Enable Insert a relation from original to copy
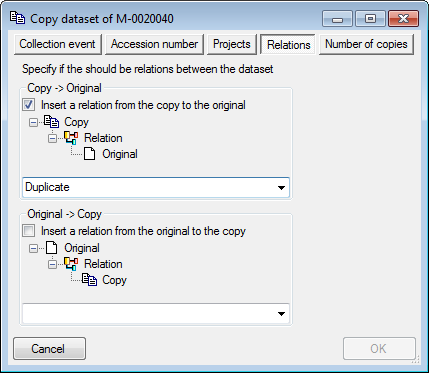 (28, 231)
